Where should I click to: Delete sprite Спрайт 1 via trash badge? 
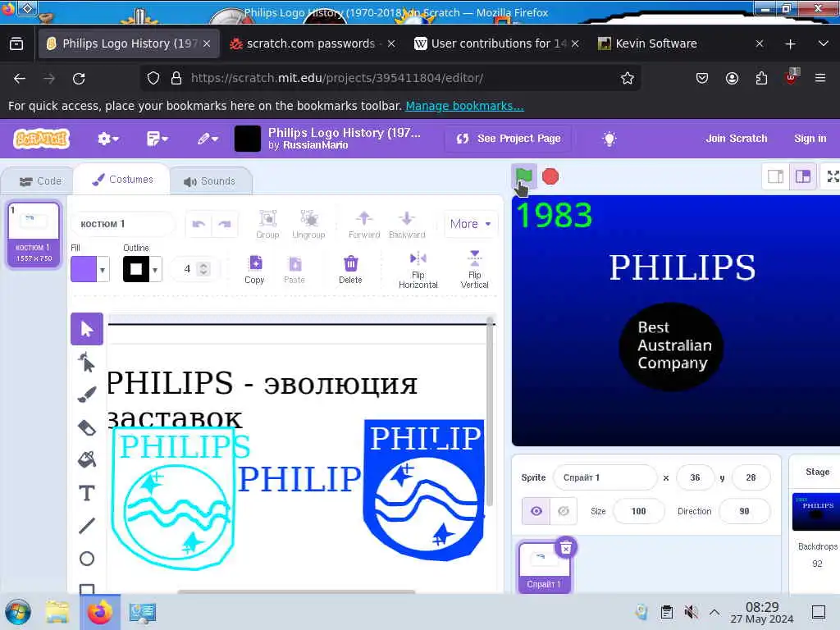point(566,548)
